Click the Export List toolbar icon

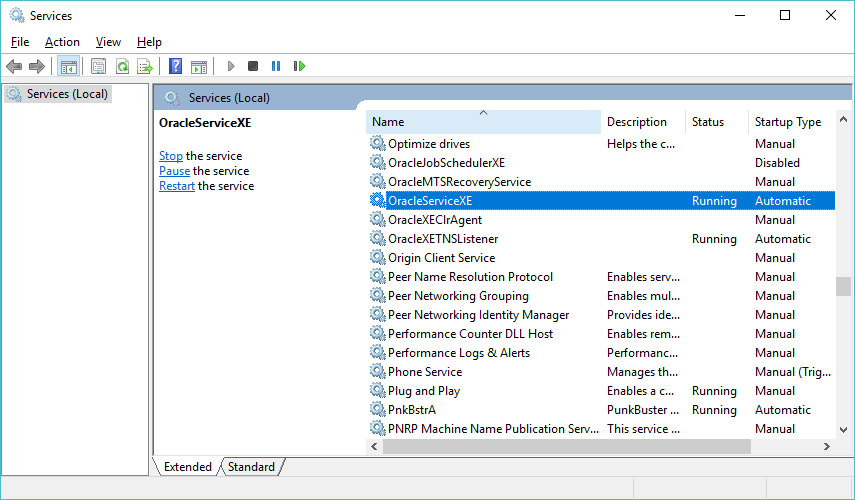(145, 67)
